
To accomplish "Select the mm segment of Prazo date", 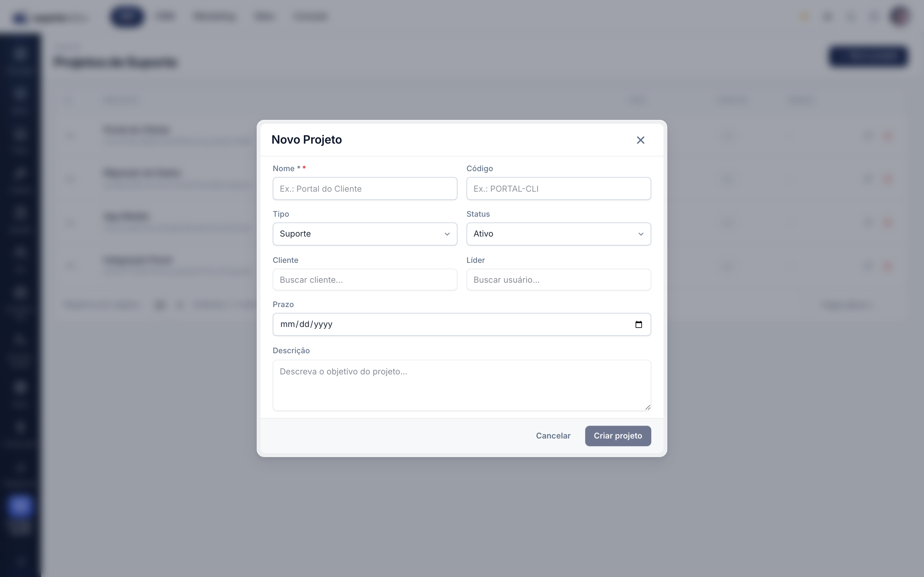I will pos(287,324).
